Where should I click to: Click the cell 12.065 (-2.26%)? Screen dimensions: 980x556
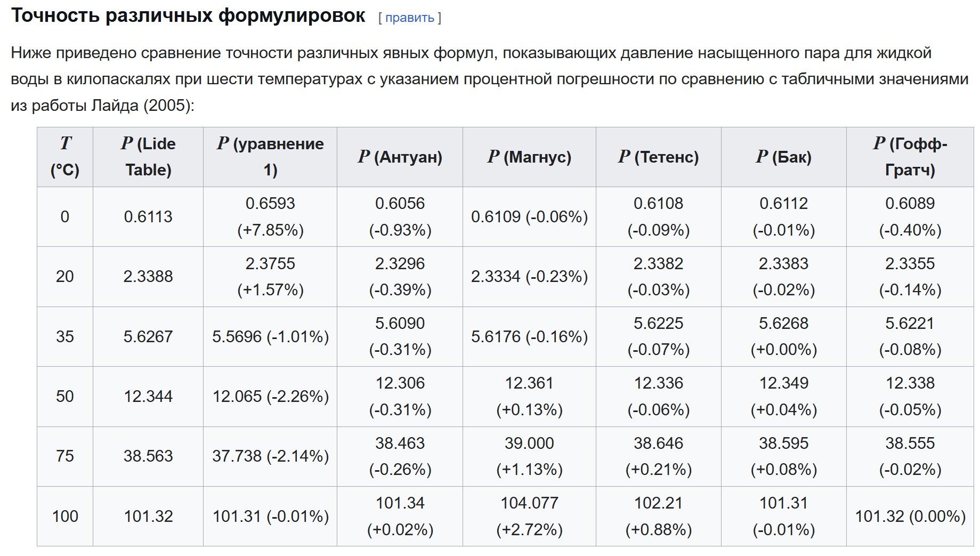[x=270, y=396]
